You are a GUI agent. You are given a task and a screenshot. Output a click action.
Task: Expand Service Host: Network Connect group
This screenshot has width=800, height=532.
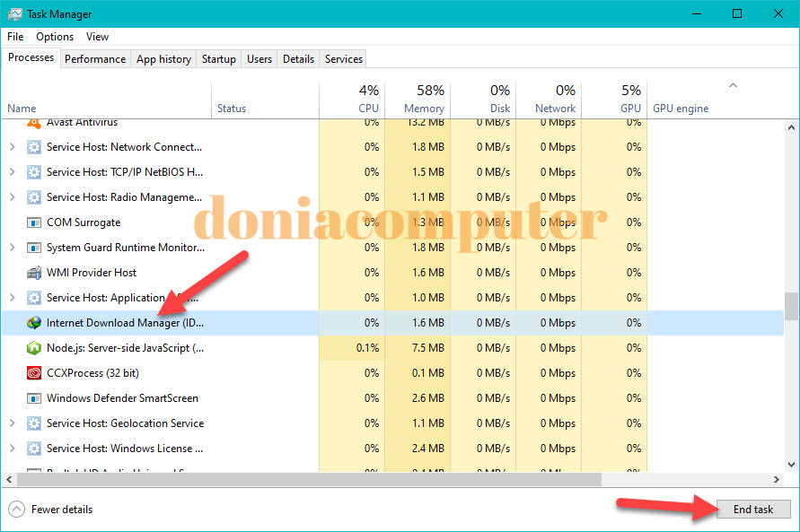click(x=13, y=147)
